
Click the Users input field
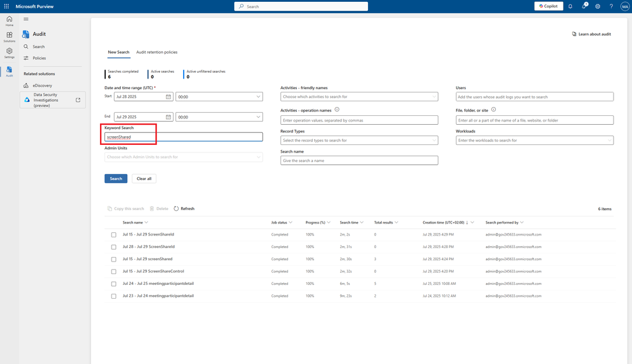coord(534,97)
